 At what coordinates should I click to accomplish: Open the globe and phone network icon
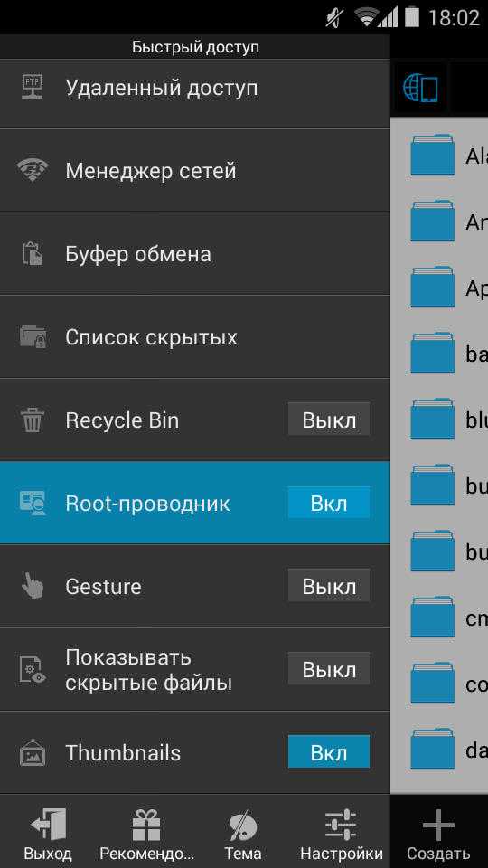tap(420, 88)
